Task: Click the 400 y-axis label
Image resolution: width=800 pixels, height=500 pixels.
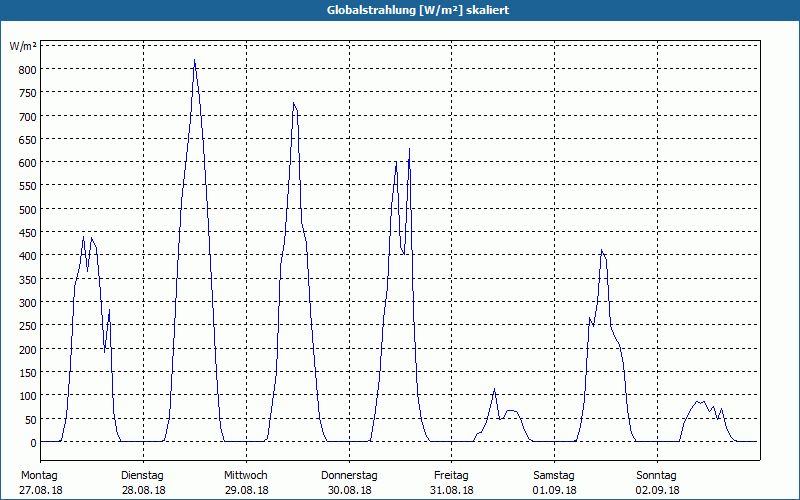Action: coord(28,256)
